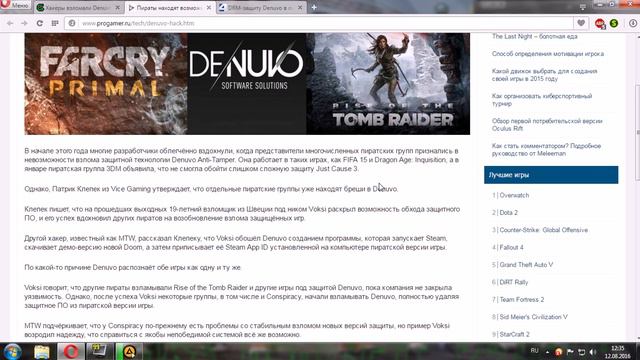Viewport: 640px width, 360px height.
Task: Open the third pinned taskbar app
Action: tap(100, 351)
